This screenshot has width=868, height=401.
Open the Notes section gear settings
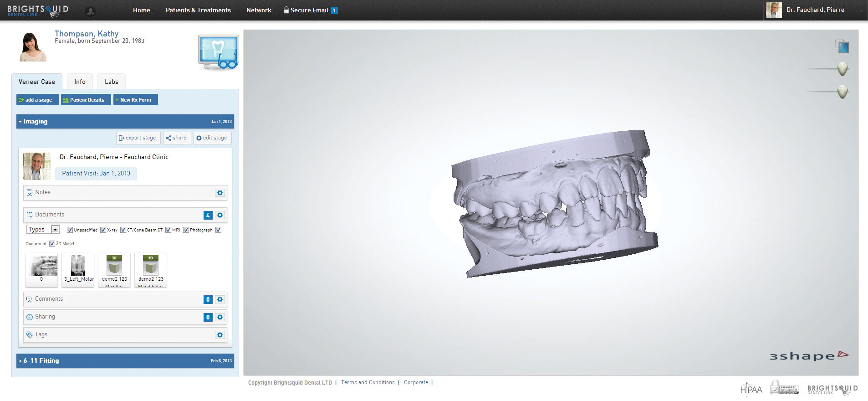point(220,193)
